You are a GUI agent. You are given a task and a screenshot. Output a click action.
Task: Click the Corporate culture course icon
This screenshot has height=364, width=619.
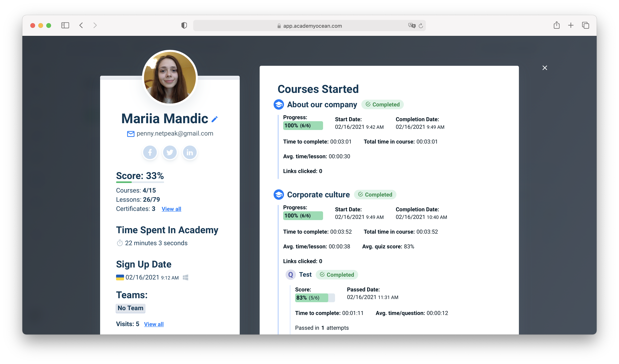pyautogui.click(x=279, y=195)
